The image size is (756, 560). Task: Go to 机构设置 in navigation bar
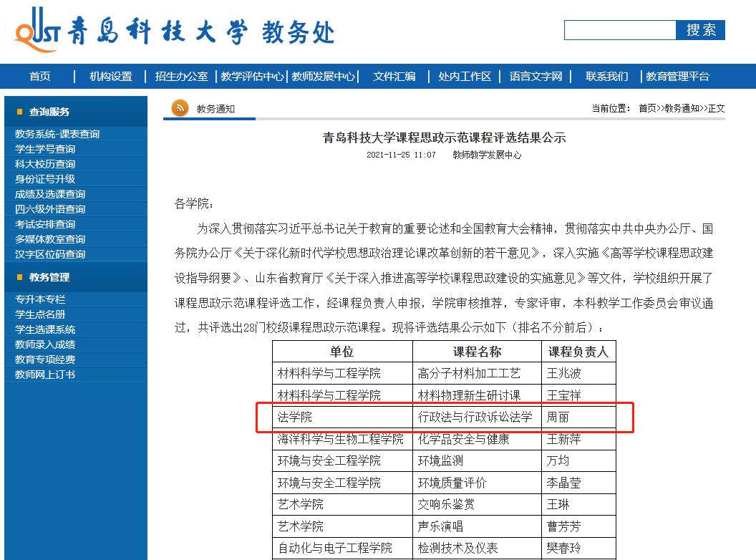tap(111, 77)
